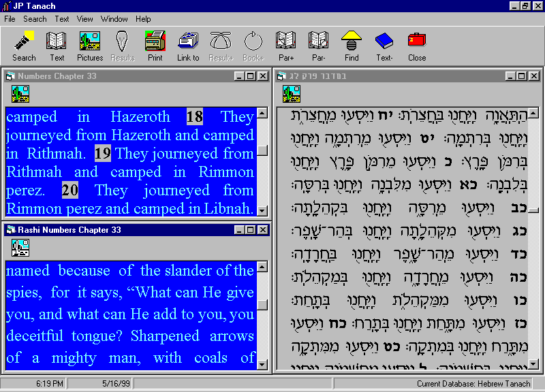This screenshot has width=545, height=392.
Task: Click scroll down arrow in Numbers Chapter 33 window
Action: (x=262, y=210)
